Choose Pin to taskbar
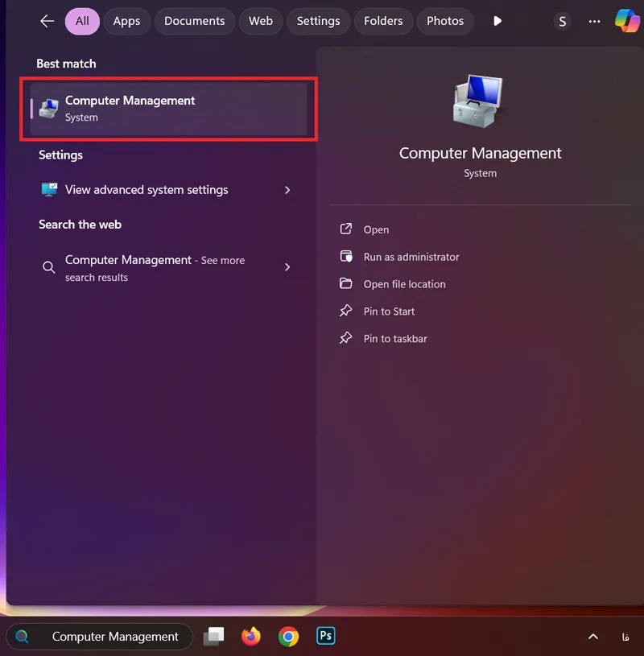 (395, 338)
